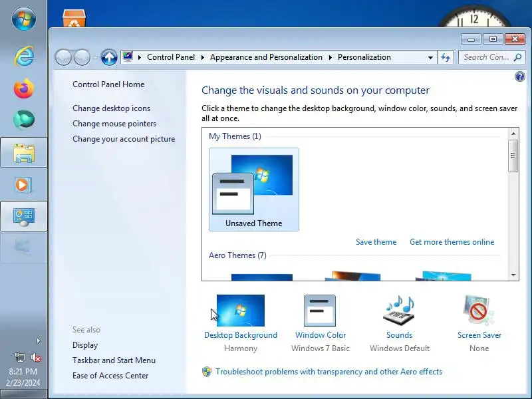Click the Recycle Bin desktop icon
Viewport: 532px width, 399px height.
pos(74,18)
